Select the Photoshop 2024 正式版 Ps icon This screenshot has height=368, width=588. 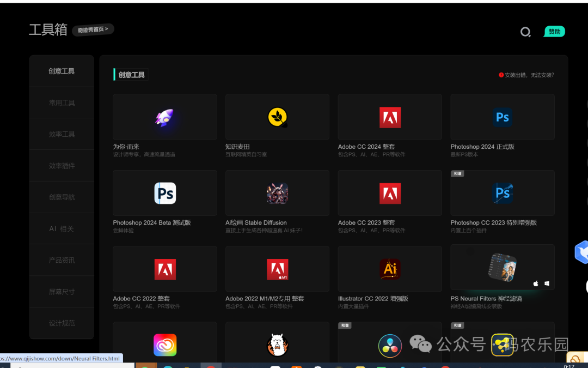[x=503, y=117]
